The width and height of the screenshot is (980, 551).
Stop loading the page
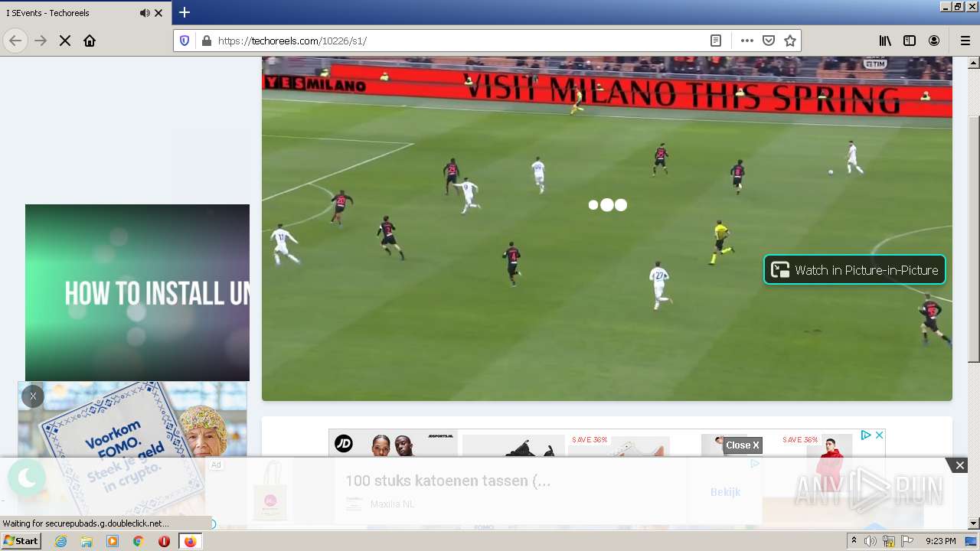point(65,41)
